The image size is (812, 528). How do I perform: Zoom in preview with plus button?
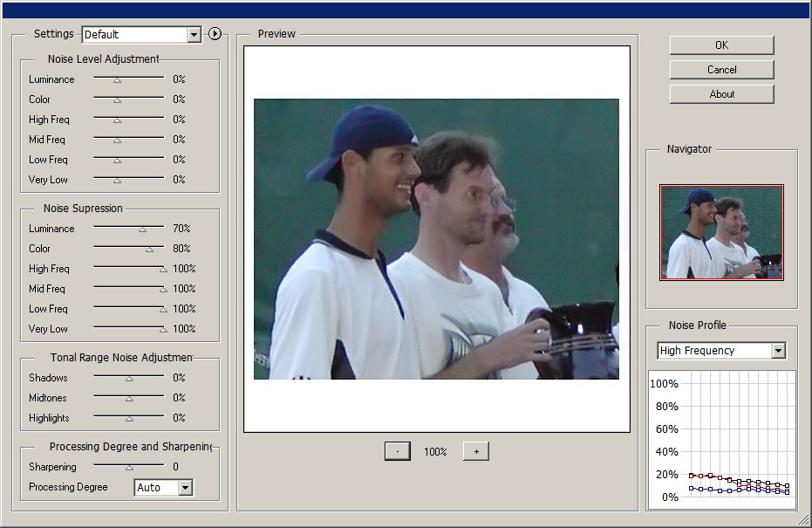tap(476, 451)
